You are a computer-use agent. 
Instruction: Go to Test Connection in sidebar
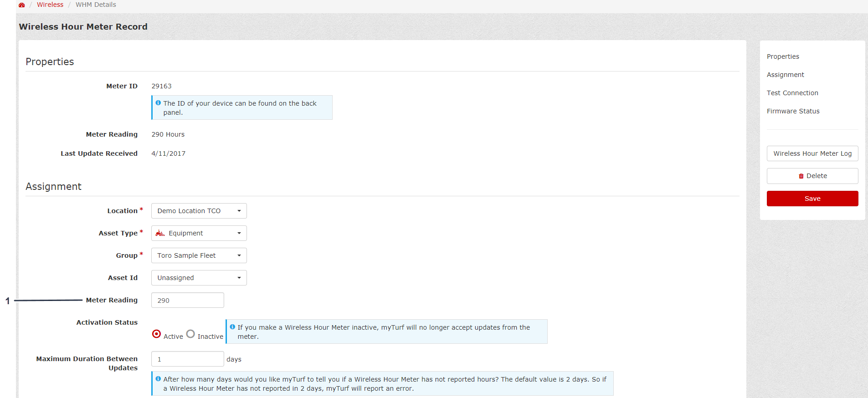[x=792, y=93]
